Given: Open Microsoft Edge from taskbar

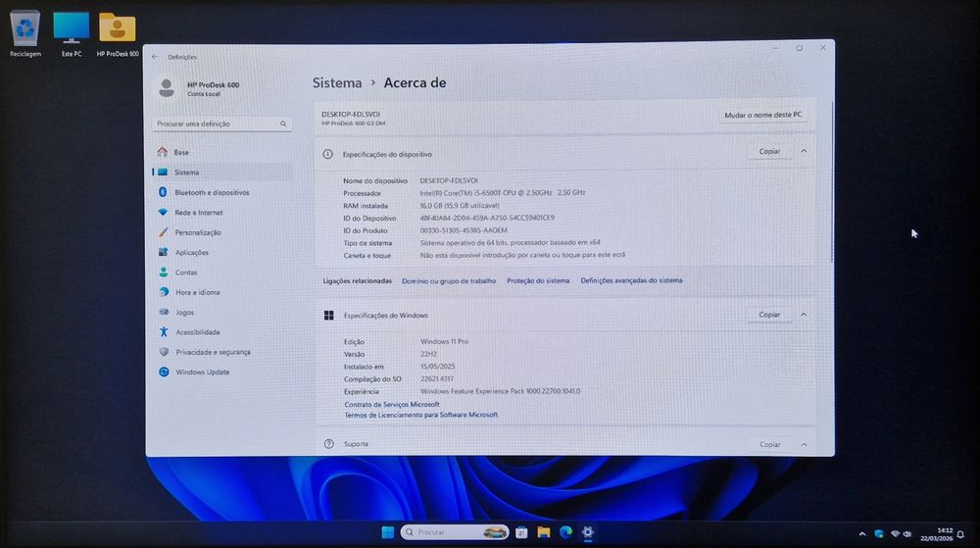Looking at the screenshot, I should (x=565, y=532).
